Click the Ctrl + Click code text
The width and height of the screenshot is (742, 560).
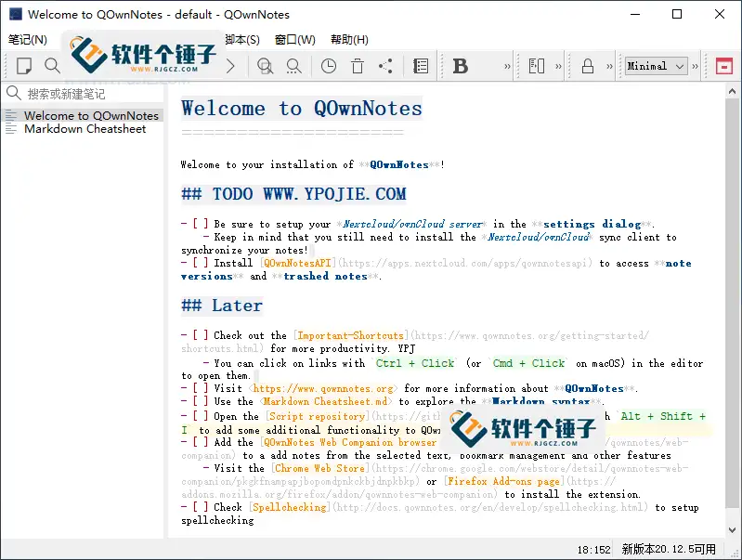tap(414, 363)
